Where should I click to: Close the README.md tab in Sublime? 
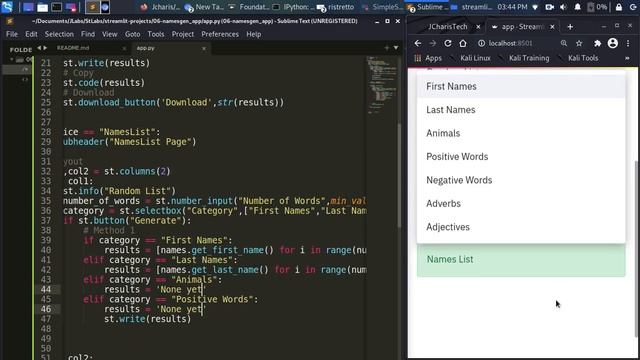coord(124,49)
